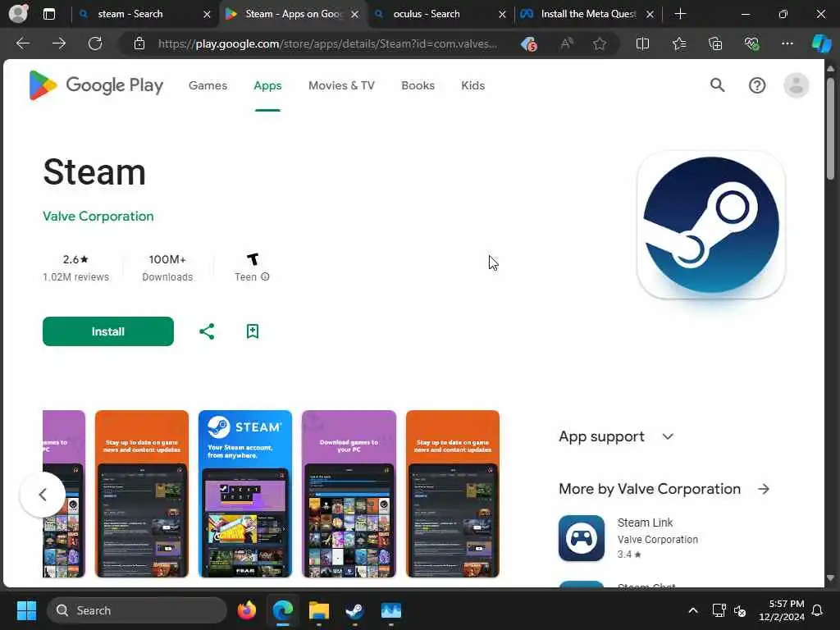Go to the Kids section
The image size is (840, 630).
tap(473, 85)
